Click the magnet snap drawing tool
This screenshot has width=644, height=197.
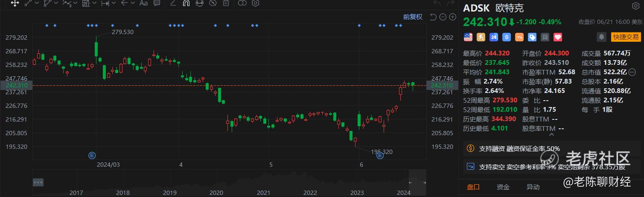186,3
